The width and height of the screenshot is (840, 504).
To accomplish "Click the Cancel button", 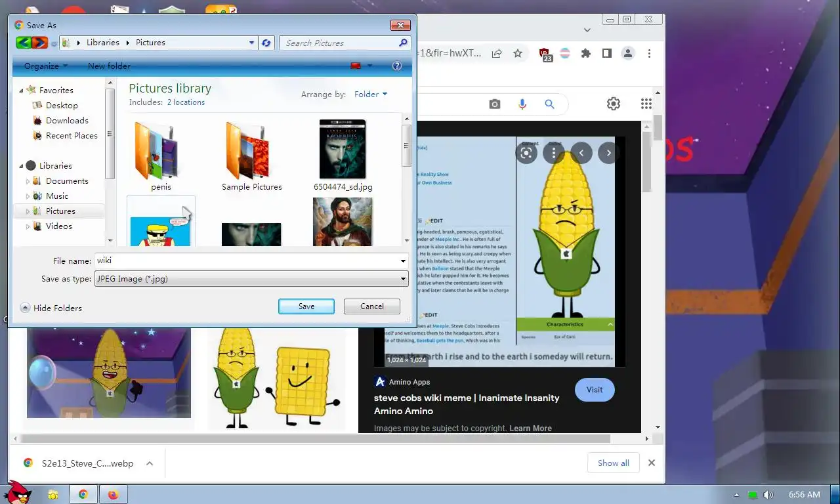I will 372,306.
